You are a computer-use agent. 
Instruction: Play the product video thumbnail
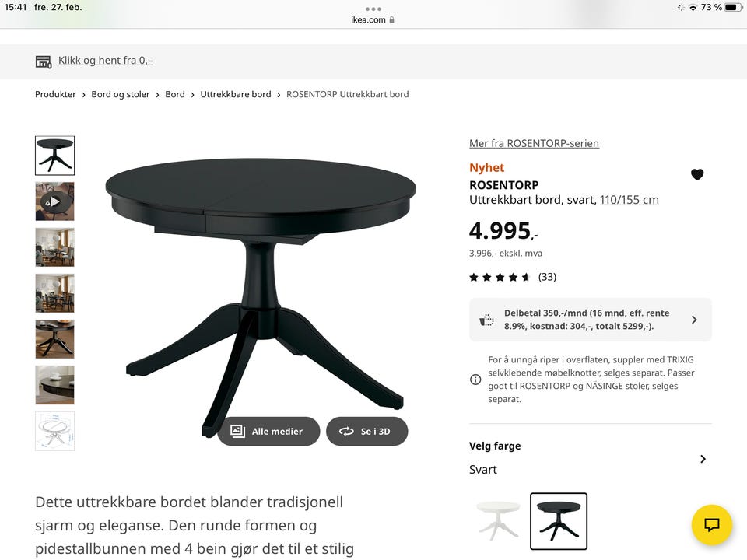pos(54,201)
